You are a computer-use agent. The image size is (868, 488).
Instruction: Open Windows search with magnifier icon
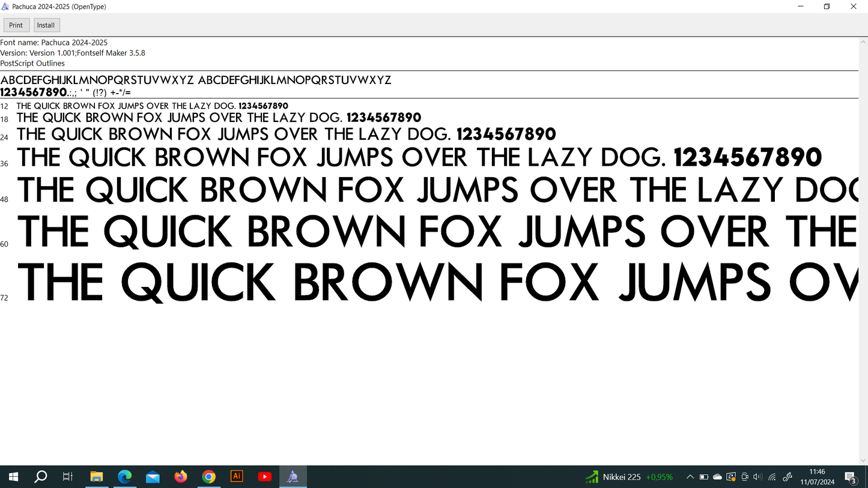click(41, 477)
